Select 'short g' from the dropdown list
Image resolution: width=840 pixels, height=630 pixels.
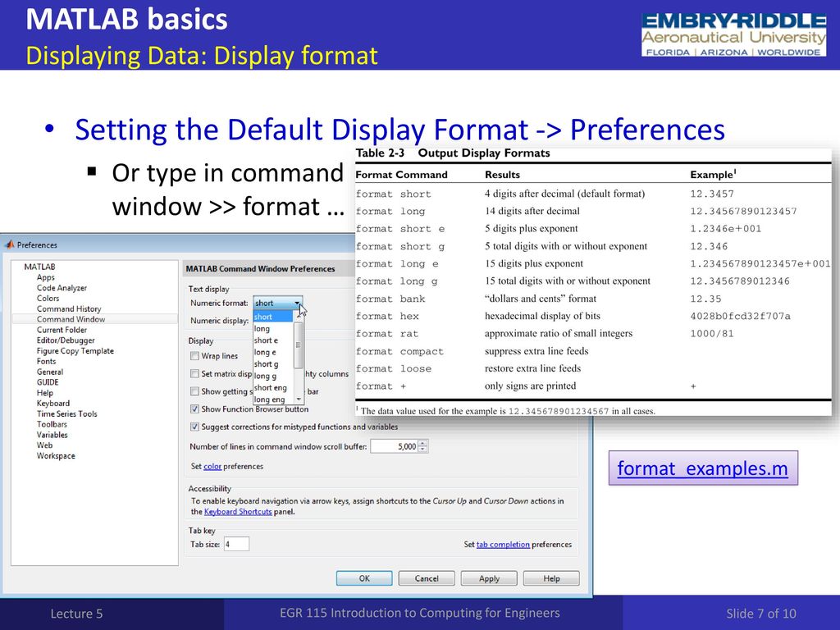pos(272,363)
